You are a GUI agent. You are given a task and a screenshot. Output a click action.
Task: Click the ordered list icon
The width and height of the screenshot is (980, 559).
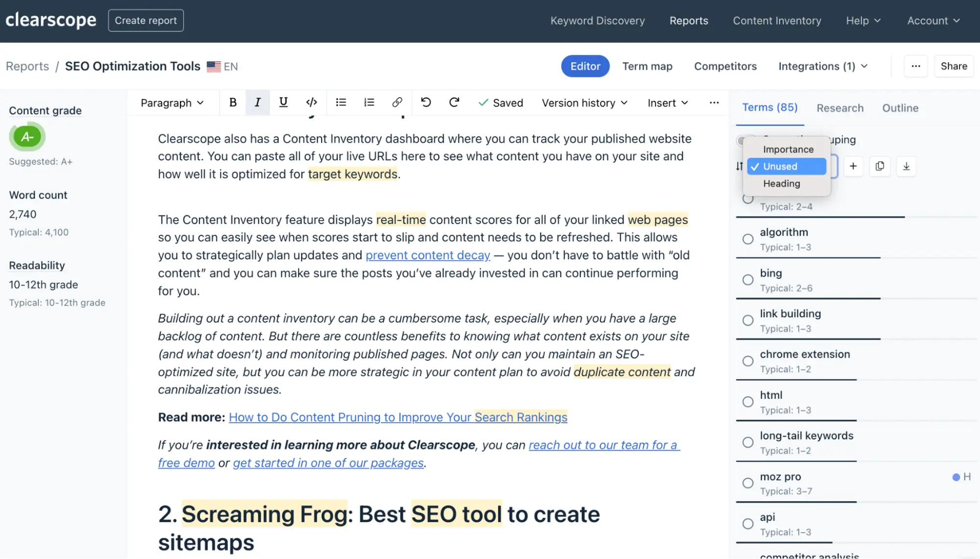tap(369, 102)
